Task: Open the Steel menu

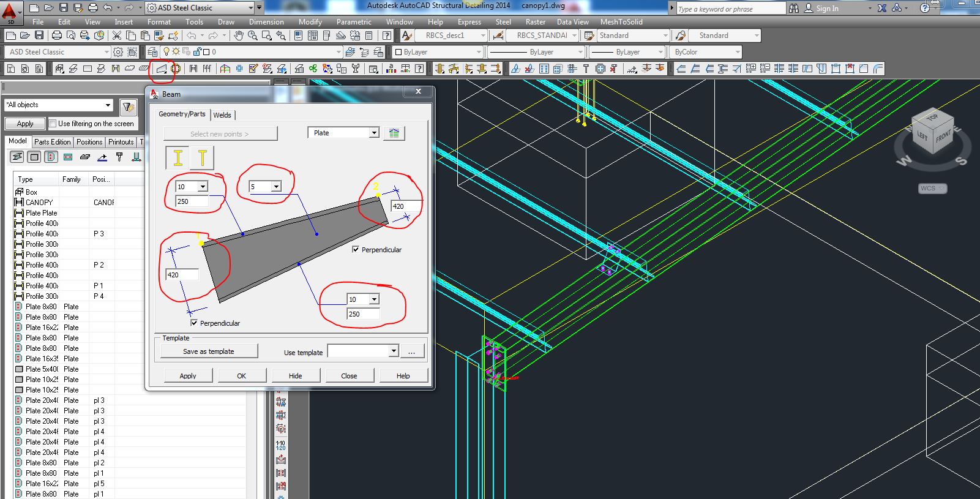Action: click(503, 22)
